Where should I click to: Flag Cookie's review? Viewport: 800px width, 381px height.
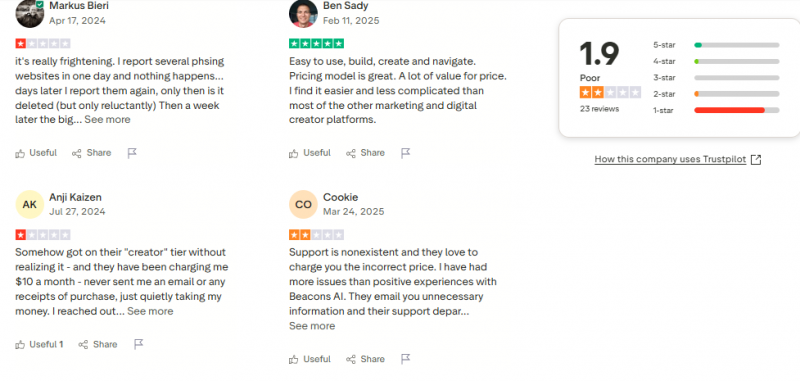point(406,359)
